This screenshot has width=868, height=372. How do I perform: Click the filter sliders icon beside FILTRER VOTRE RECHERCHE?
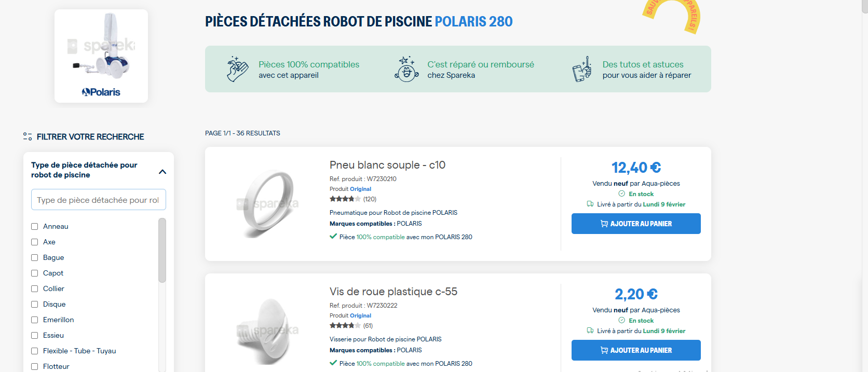(28, 136)
